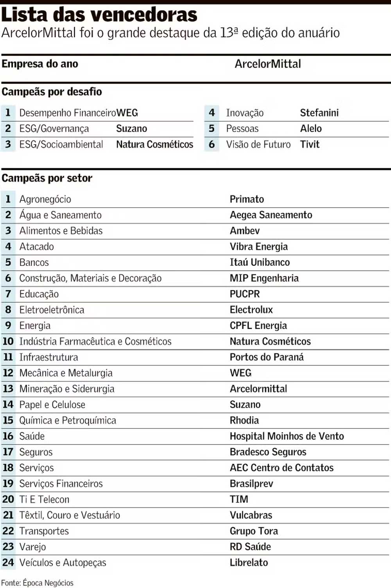Viewport: 391px width, 588px height.
Task: Click the Stefanini winner name for Inovação
Action: coord(319,113)
